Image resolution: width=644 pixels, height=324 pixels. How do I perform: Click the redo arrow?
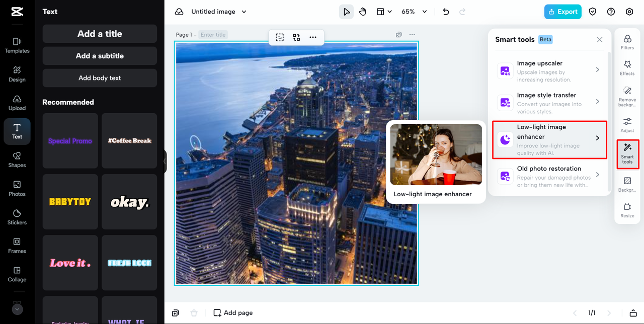point(462,12)
